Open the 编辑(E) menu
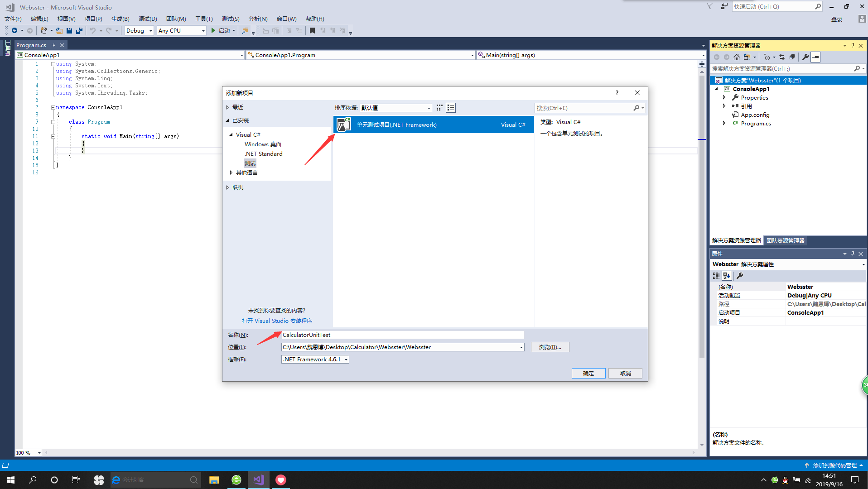Image resolution: width=868 pixels, height=489 pixels. pyautogui.click(x=39, y=19)
